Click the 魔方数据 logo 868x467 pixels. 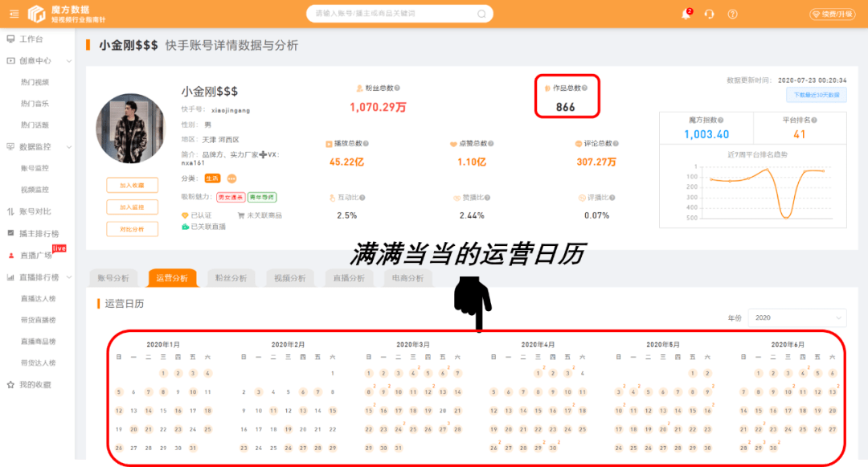[67, 14]
